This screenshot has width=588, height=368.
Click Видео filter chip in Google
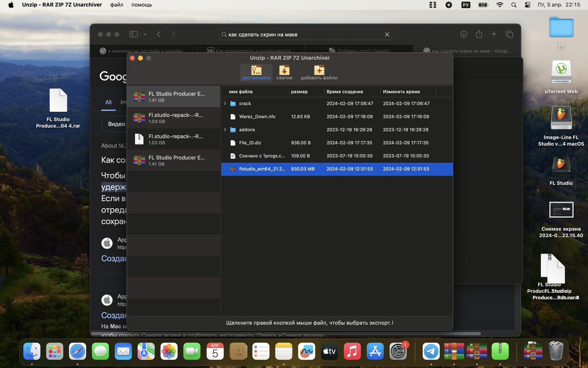(115, 124)
